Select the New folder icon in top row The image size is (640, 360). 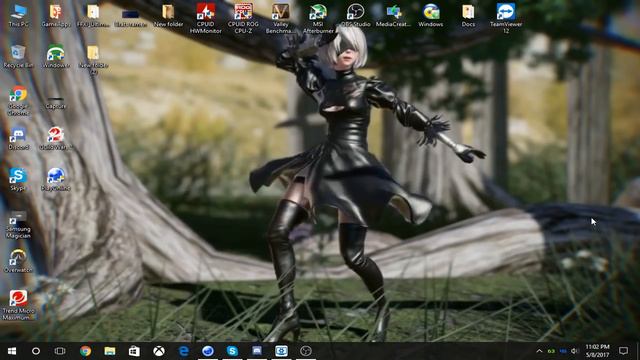pos(168,16)
